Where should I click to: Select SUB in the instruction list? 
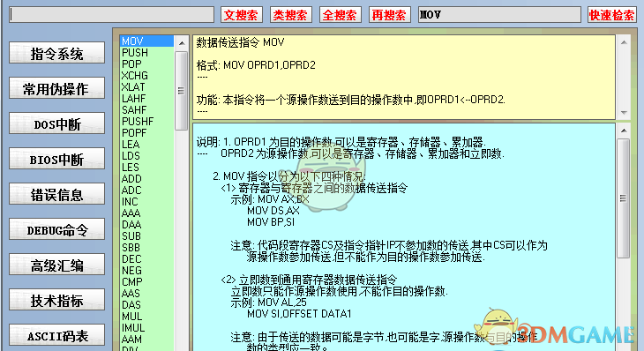tap(146, 236)
